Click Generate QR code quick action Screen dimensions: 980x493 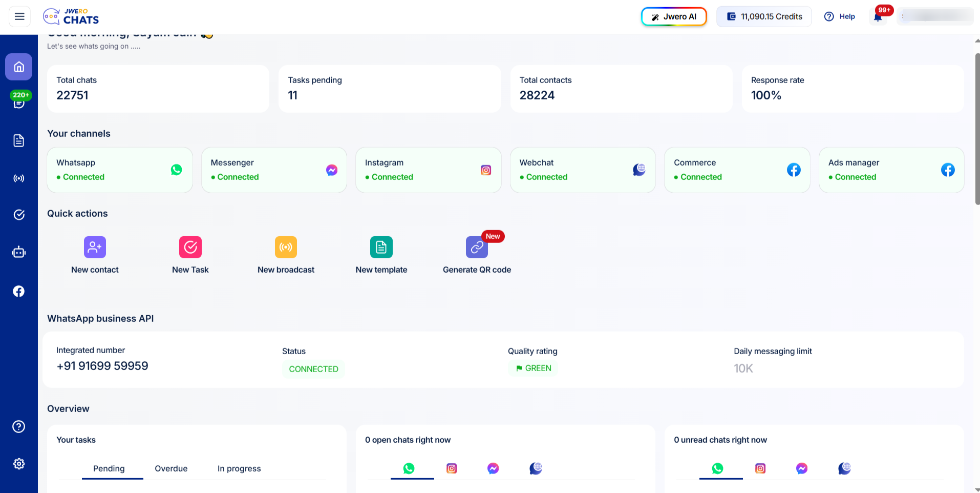tap(477, 255)
